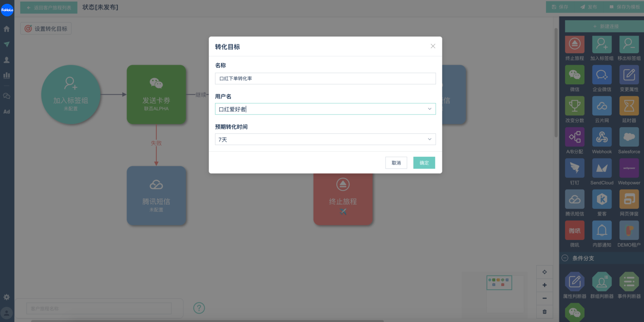644x322 pixels.
Task: Select the 移出标签组 component
Action: coord(629,44)
